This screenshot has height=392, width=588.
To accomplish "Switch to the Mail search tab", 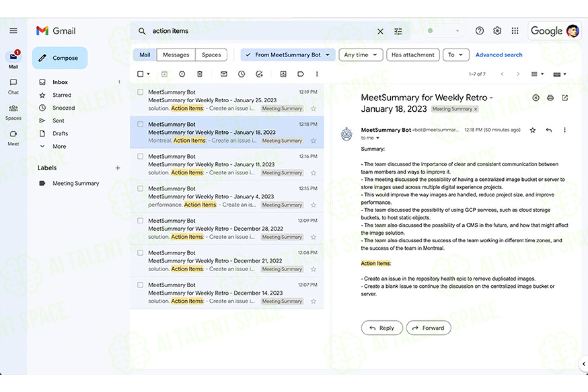I will click(x=145, y=55).
